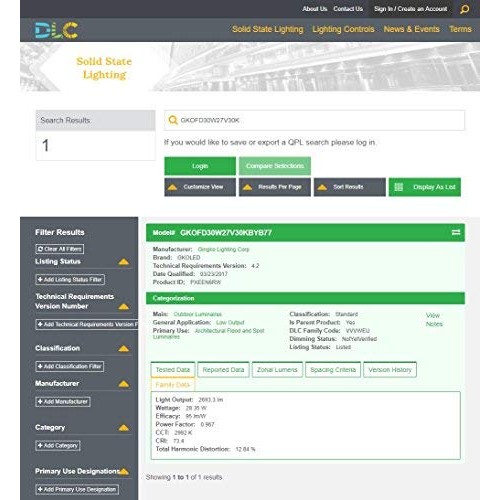The image size is (500, 500).
Task: Click the QPL search input field
Action: click(x=314, y=120)
